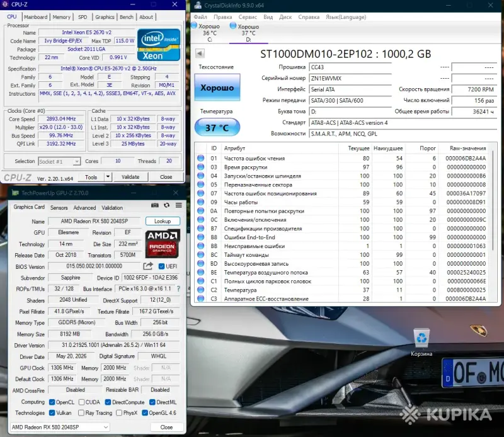Viewport: 504px width, 437px height.
Task: Click the Close button in GPU-Z
Action: (x=166, y=427)
